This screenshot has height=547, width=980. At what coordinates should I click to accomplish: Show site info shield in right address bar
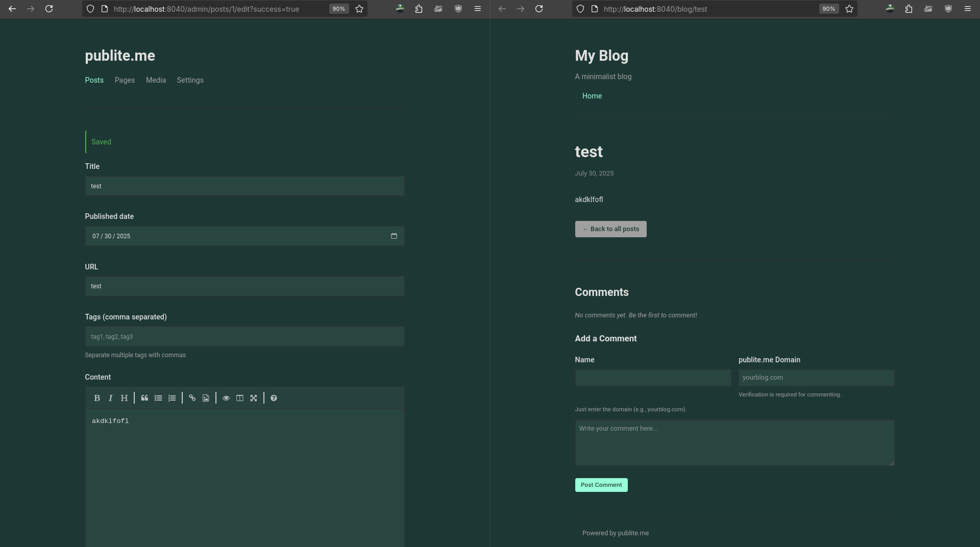point(580,9)
